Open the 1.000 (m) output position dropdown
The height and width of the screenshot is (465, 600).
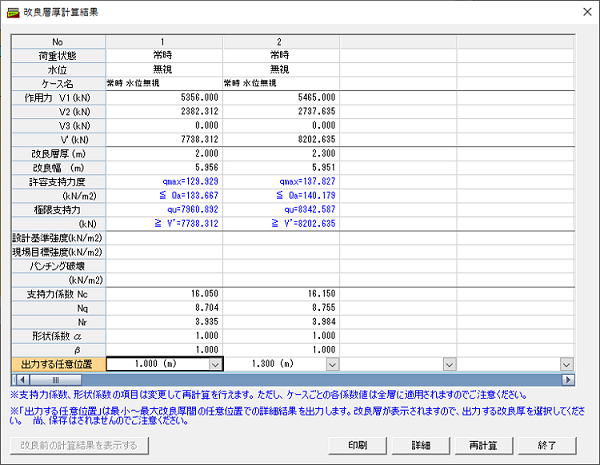pyautogui.click(x=215, y=365)
